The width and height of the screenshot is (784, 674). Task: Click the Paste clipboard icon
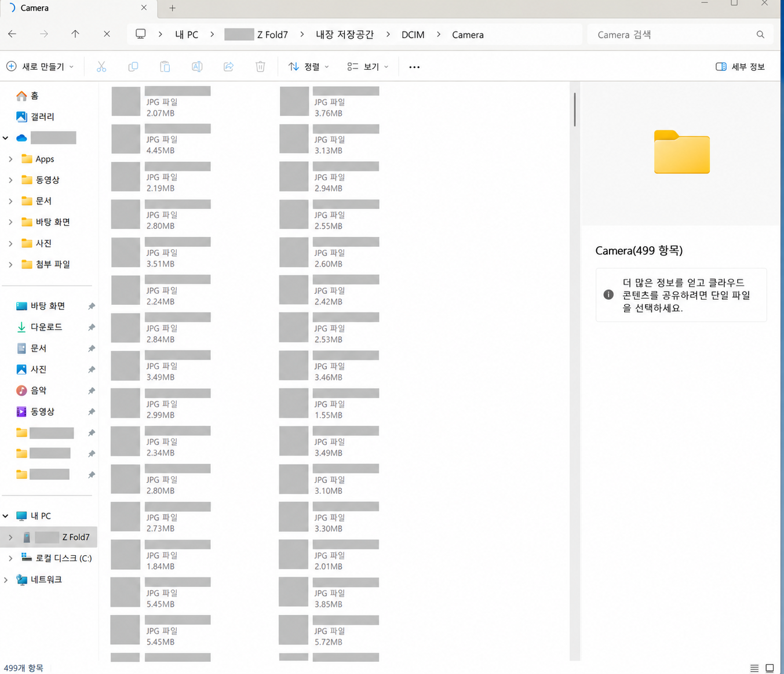point(165,67)
